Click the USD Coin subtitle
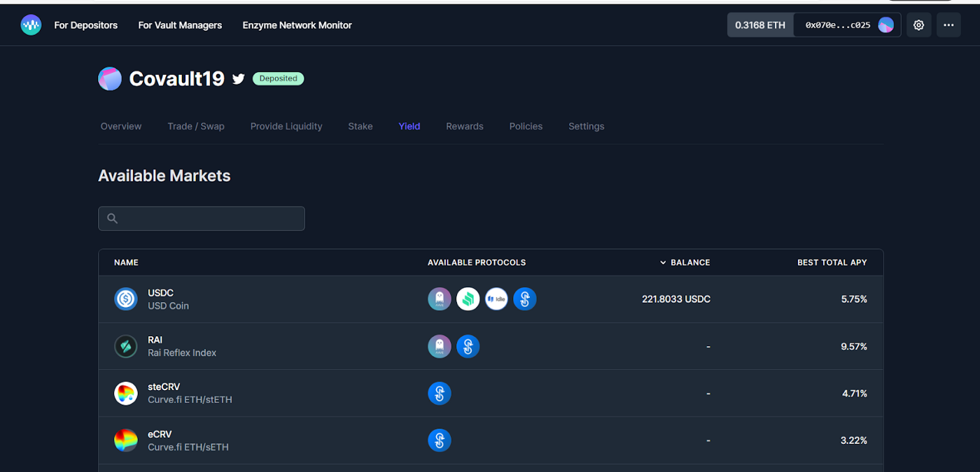Viewport: 980px width, 472px height. pyautogui.click(x=168, y=306)
